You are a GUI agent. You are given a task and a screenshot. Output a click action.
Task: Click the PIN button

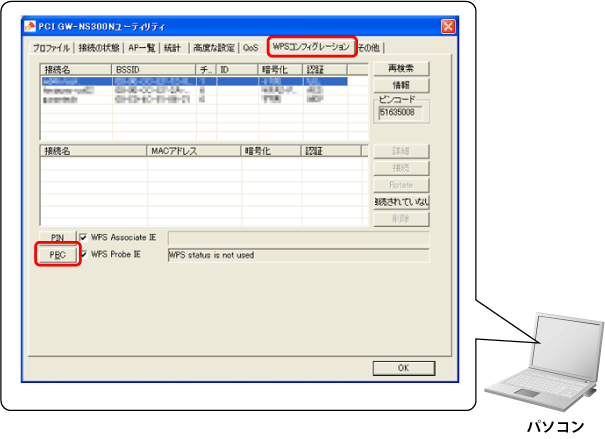pos(57,238)
